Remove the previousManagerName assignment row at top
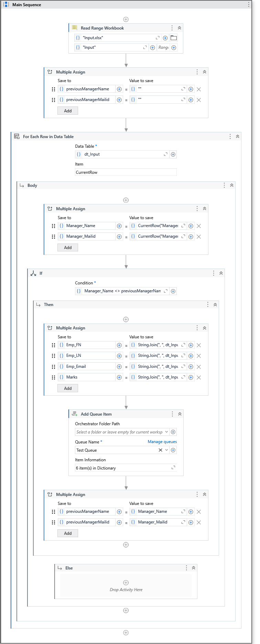 point(199,89)
